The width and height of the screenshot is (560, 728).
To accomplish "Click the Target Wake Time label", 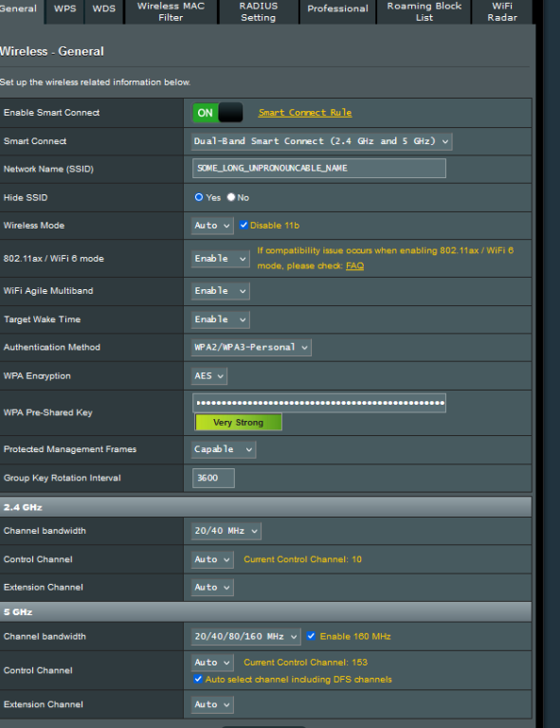I will click(x=43, y=319).
